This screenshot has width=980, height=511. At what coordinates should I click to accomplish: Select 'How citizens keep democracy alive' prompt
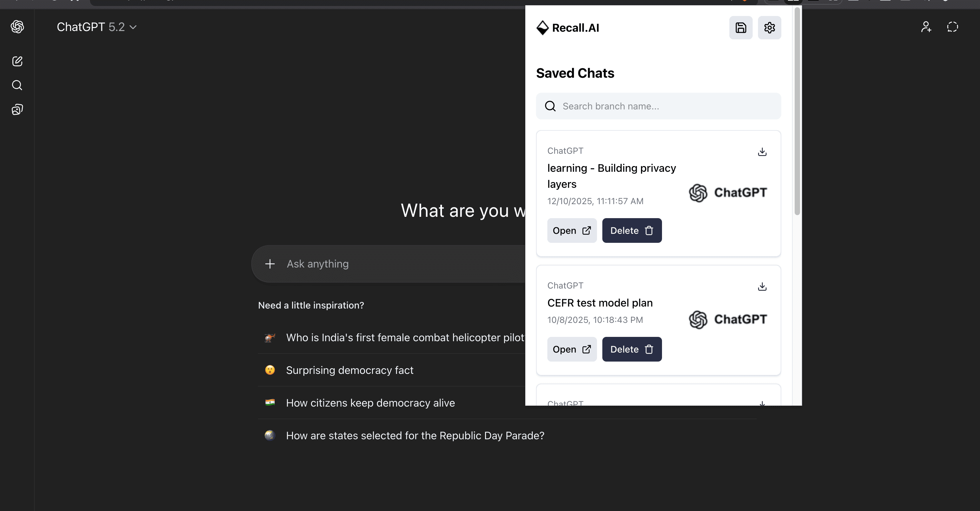(x=370, y=403)
